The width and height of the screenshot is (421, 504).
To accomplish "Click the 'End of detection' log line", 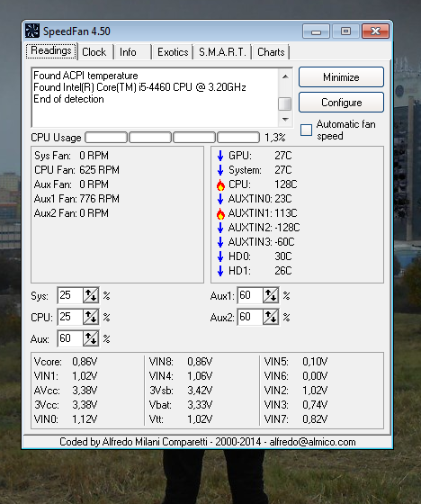I will pyautogui.click(x=68, y=99).
